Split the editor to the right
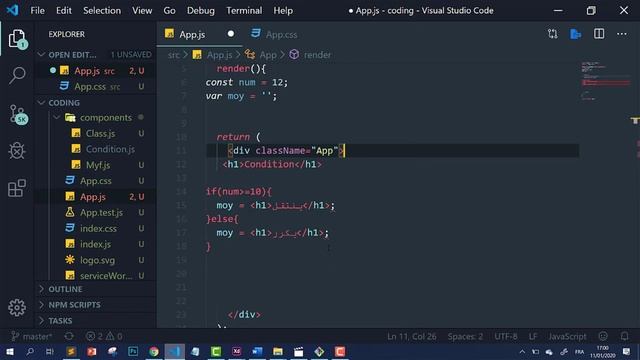 599,34
